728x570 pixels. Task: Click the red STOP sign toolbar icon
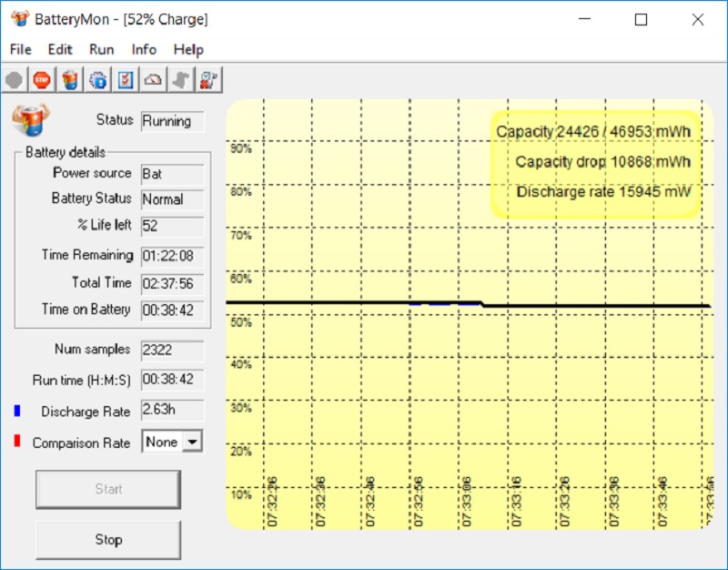tap(42, 80)
